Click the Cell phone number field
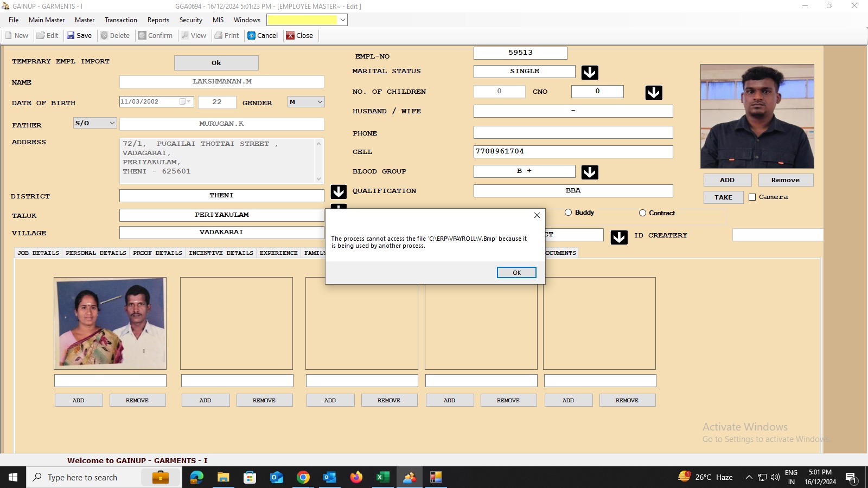The width and height of the screenshot is (868, 488). point(573,152)
